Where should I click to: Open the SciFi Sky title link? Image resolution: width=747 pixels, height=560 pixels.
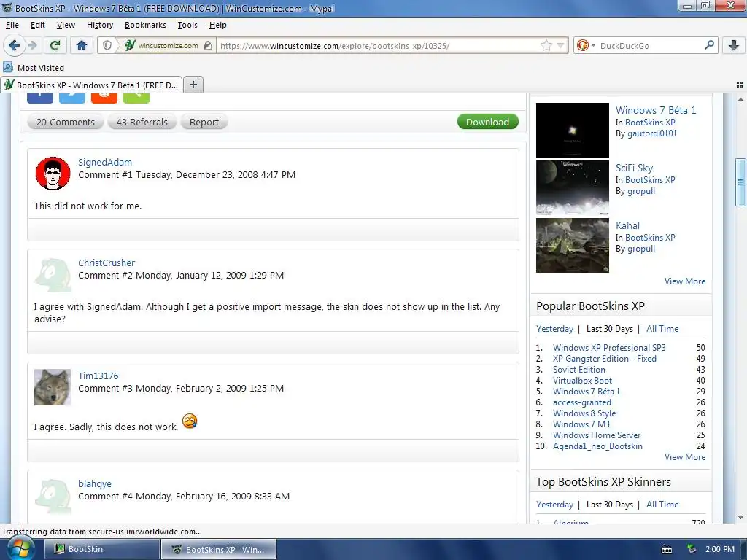(634, 168)
